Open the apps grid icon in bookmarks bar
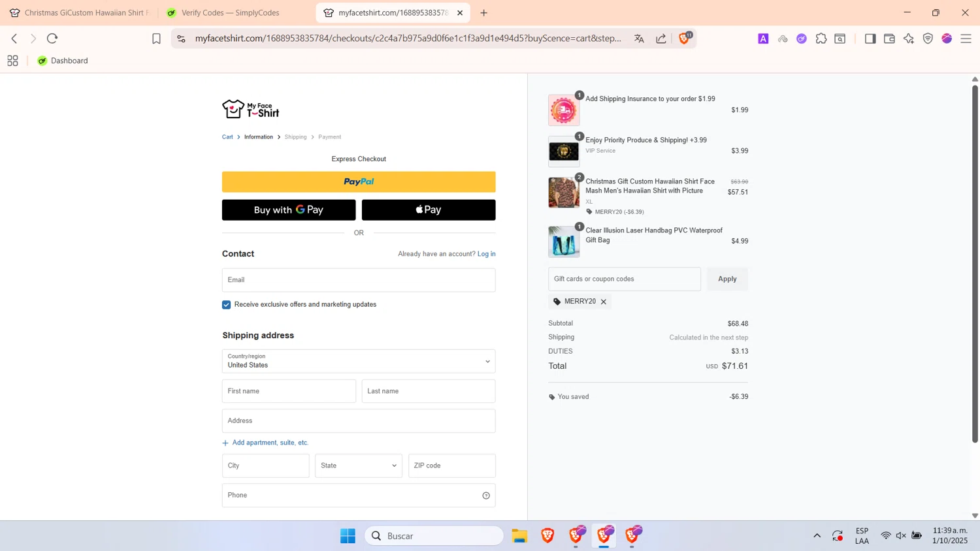The height and width of the screenshot is (551, 980). coord(12,61)
